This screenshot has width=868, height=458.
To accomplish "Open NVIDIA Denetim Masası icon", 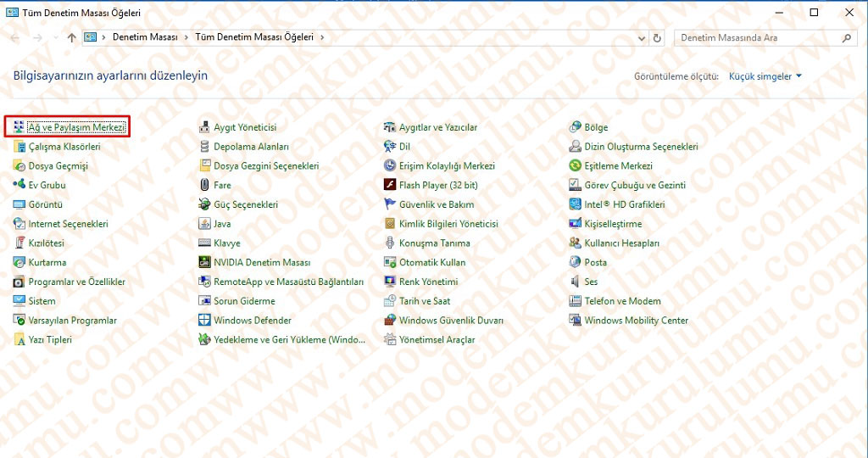I will coord(204,263).
